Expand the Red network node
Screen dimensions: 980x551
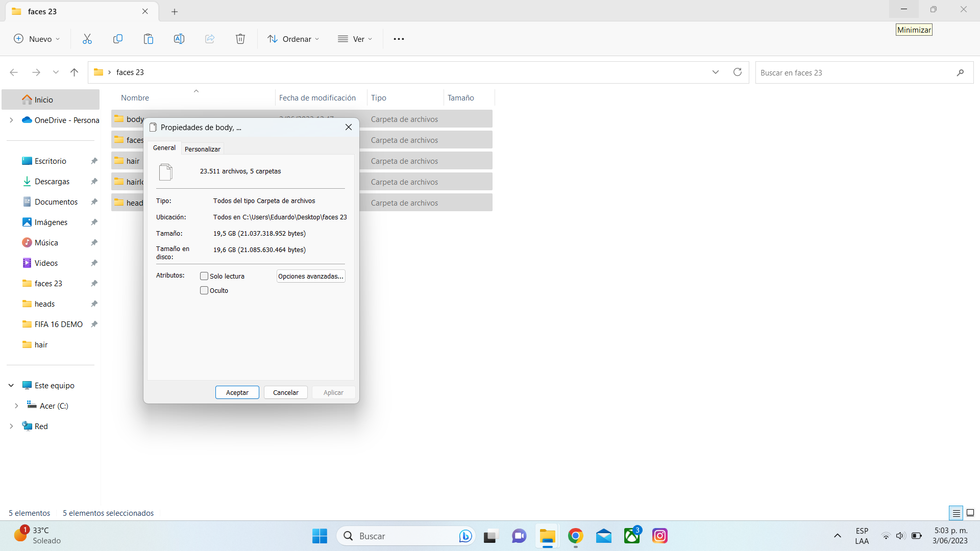tap(11, 426)
